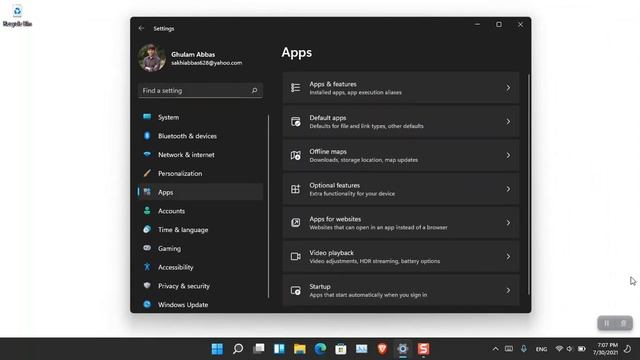The width and height of the screenshot is (640, 360).
Task: Select Time & language in sidebar
Action: pyautogui.click(x=200, y=230)
